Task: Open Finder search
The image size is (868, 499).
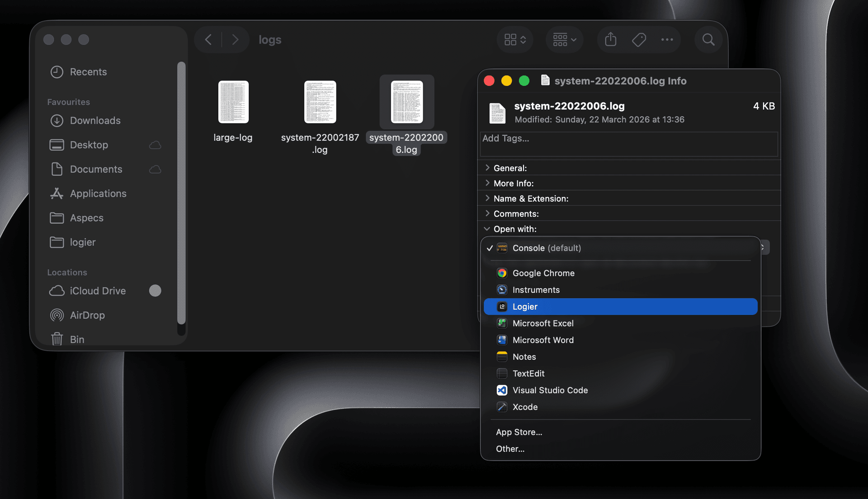Action: (708, 40)
